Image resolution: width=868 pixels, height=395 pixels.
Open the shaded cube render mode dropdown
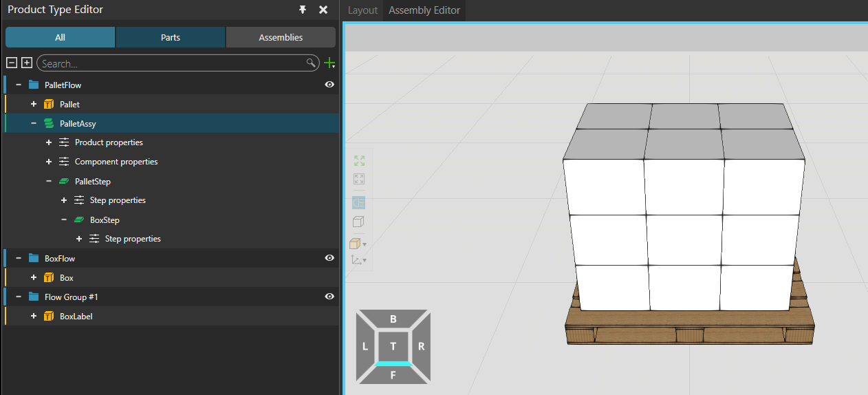click(364, 244)
